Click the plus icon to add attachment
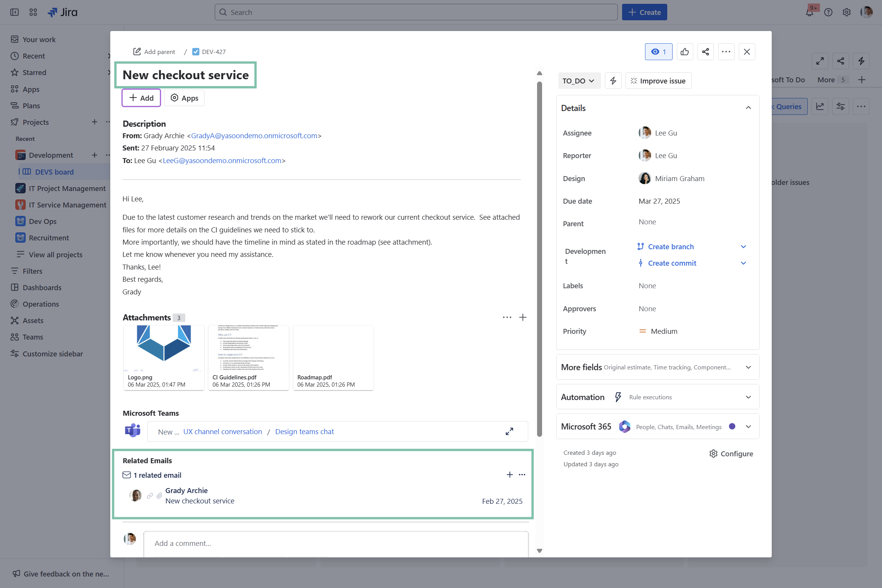The image size is (882, 588). (x=523, y=317)
